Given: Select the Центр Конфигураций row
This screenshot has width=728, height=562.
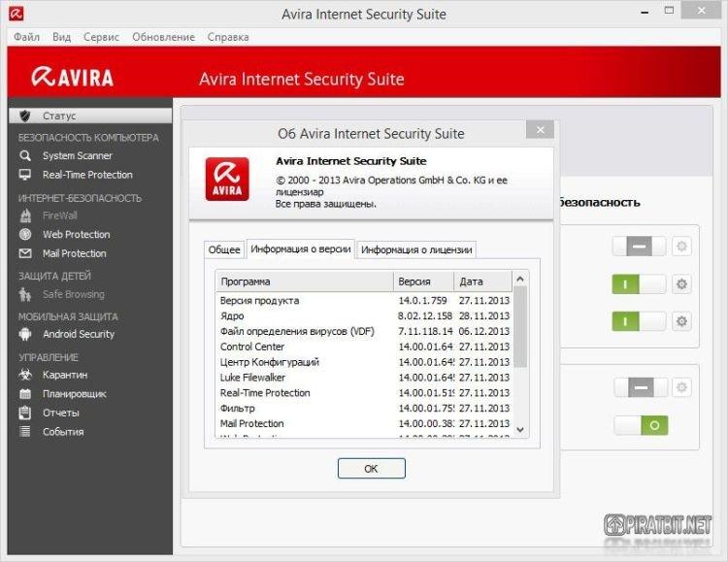Looking at the screenshot, I should (x=364, y=362).
